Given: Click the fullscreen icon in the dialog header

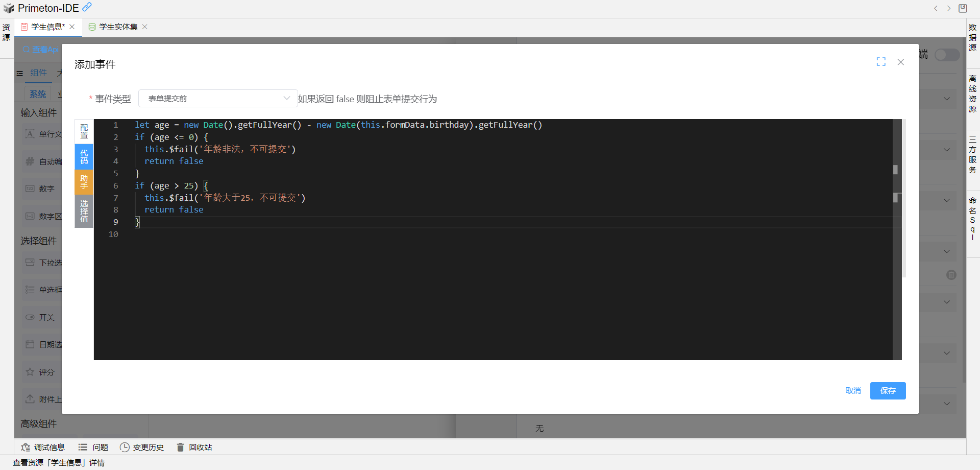Looking at the screenshot, I should (881, 62).
